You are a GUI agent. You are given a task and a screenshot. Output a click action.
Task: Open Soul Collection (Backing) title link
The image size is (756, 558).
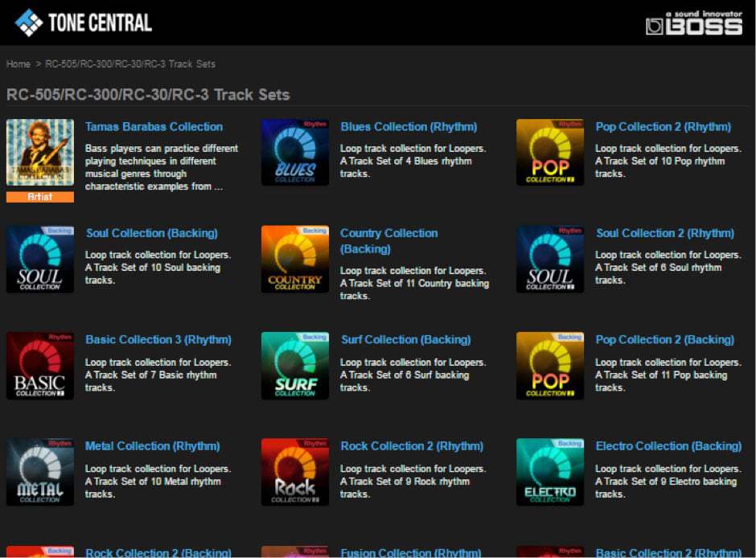151,233
